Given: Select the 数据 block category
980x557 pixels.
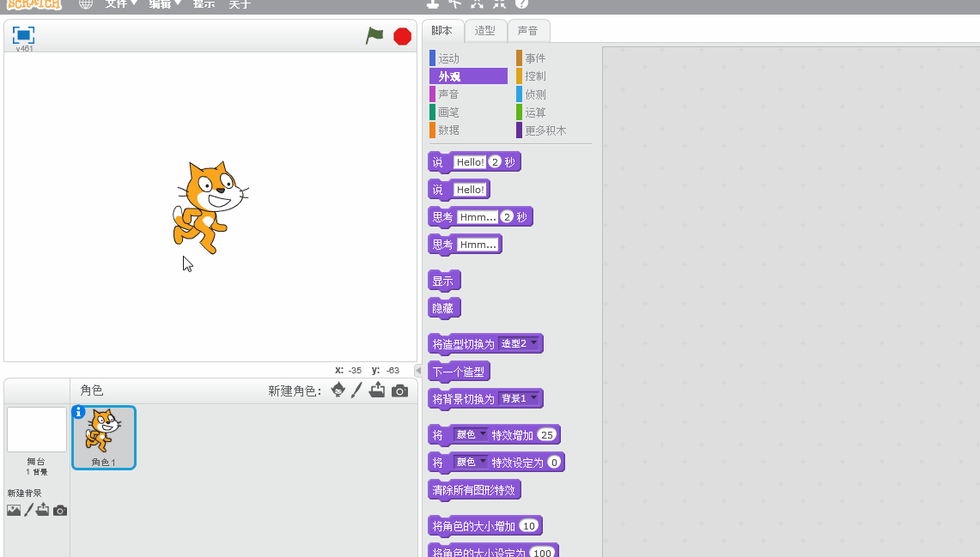Looking at the screenshot, I should [468, 130].
